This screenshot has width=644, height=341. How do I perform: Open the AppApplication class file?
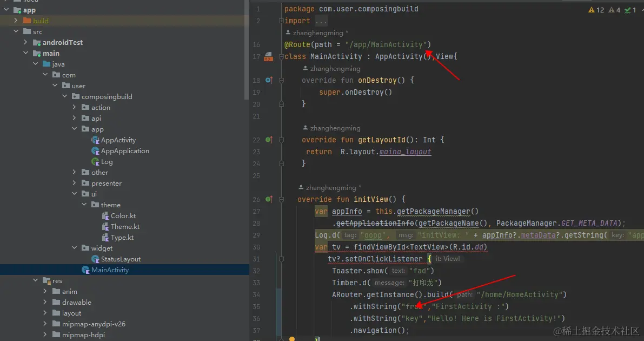125,151
